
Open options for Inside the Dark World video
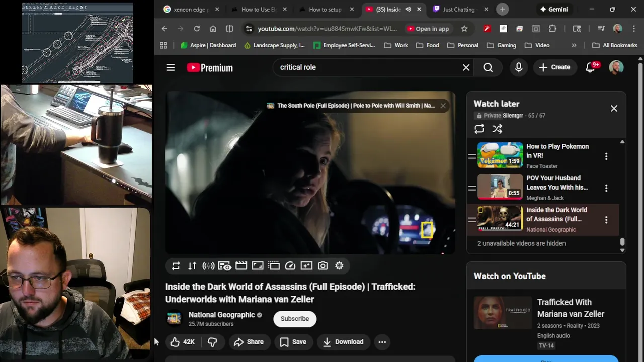(606, 220)
